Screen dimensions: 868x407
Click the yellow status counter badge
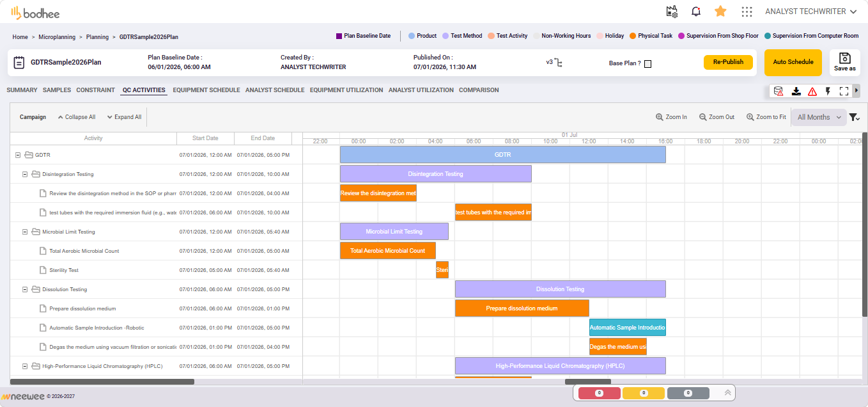[644, 393]
